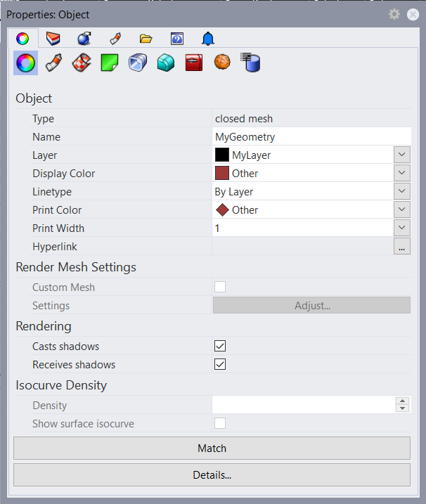Select the green Decals properties icon

[109, 63]
